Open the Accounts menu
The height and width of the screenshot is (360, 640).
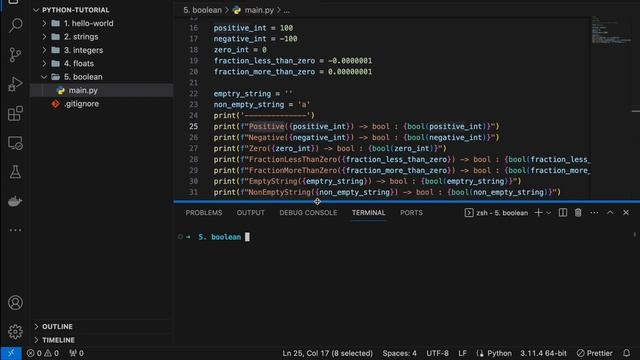coord(15,303)
